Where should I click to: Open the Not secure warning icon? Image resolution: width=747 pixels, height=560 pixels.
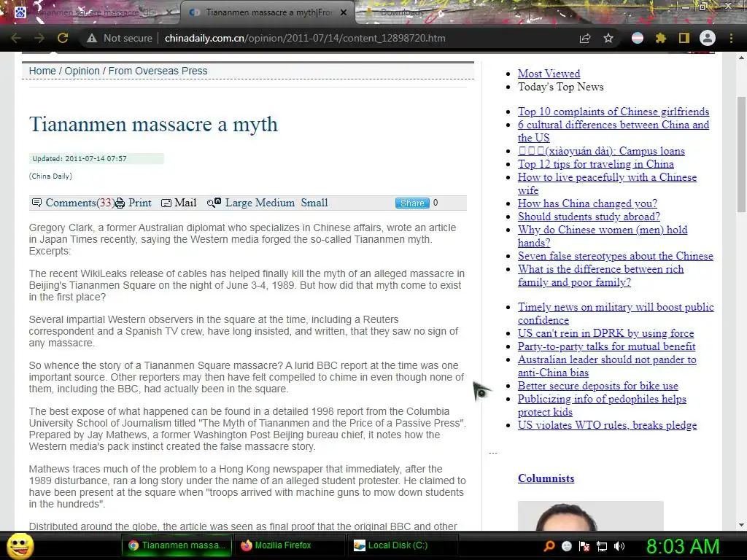pos(92,38)
